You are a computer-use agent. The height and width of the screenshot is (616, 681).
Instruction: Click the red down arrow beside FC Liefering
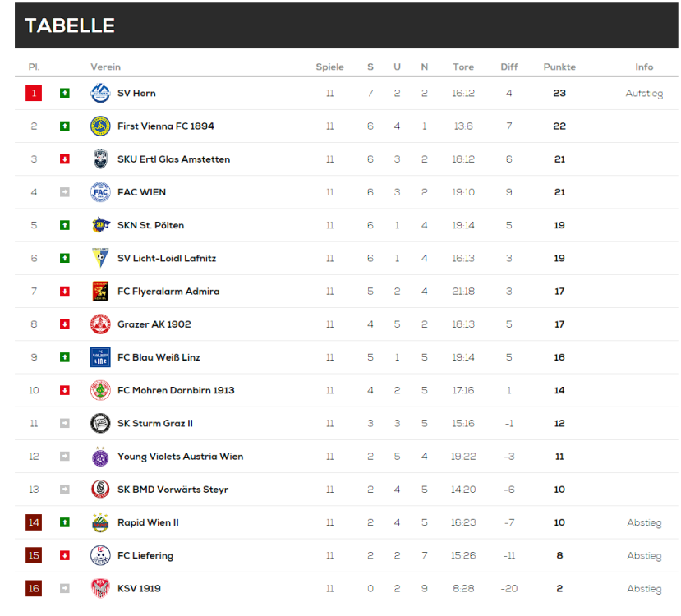point(65,556)
